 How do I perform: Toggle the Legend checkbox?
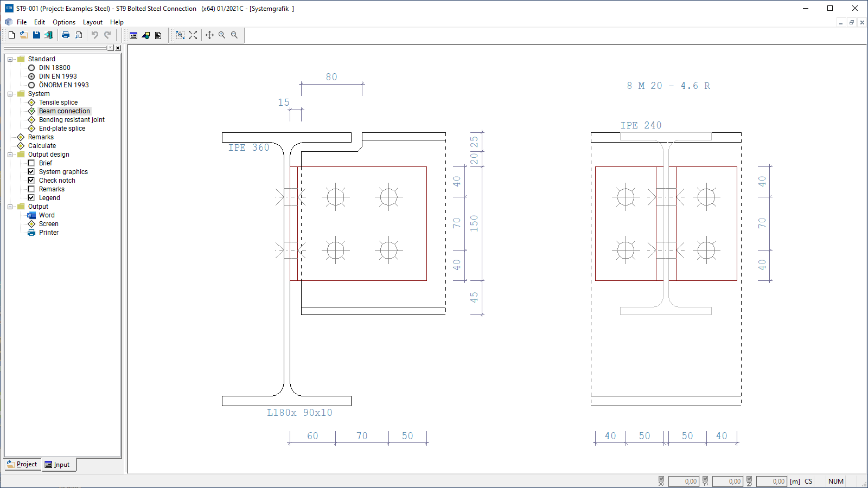pyautogui.click(x=31, y=198)
